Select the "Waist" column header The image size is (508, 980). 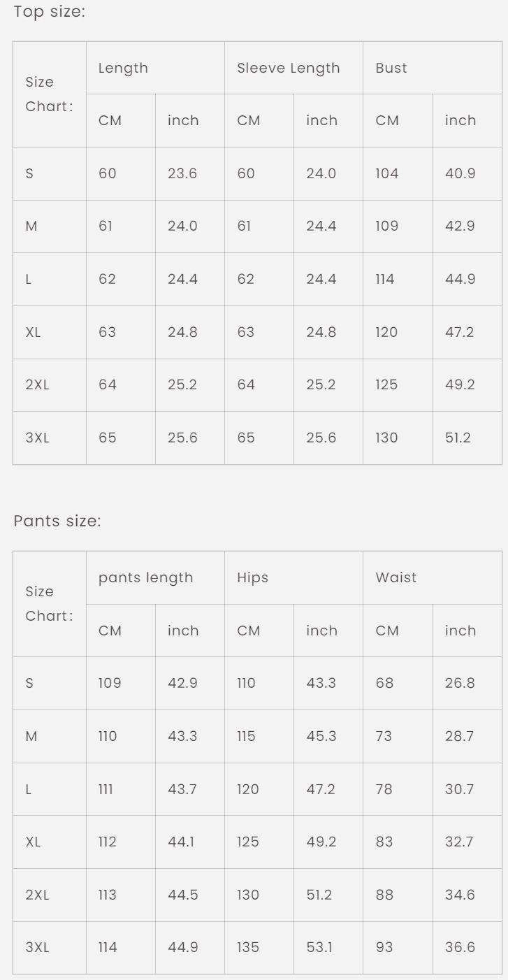pyautogui.click(x=395, y=578)
